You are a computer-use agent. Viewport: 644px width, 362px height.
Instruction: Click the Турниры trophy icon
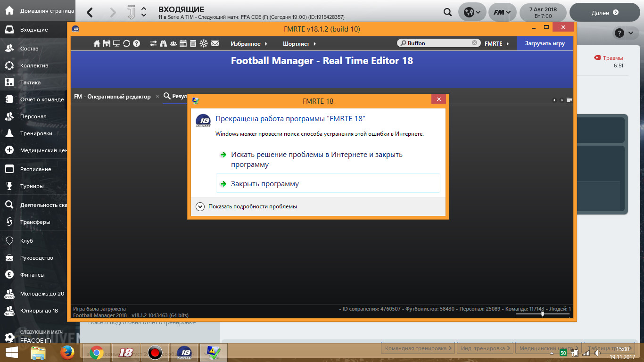pyautogui.click(x=9, y=186)
